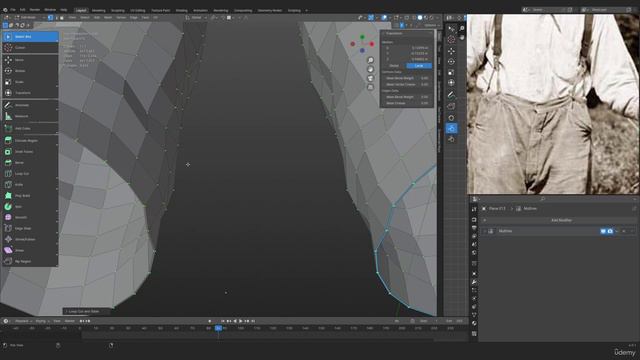Open the Render menu
Screen dimensions: 640x360
click(35, 9)
